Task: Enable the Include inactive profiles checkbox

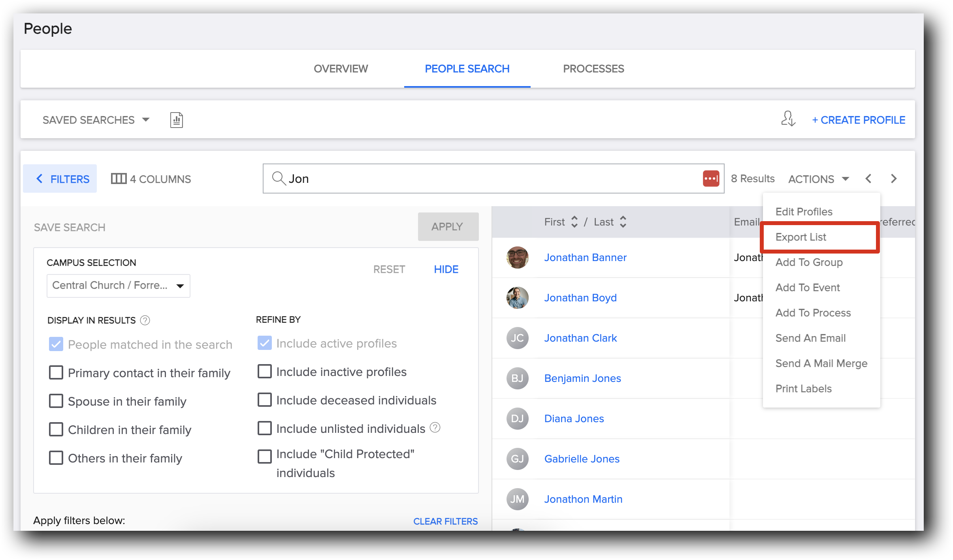Action: click(265, 371)
